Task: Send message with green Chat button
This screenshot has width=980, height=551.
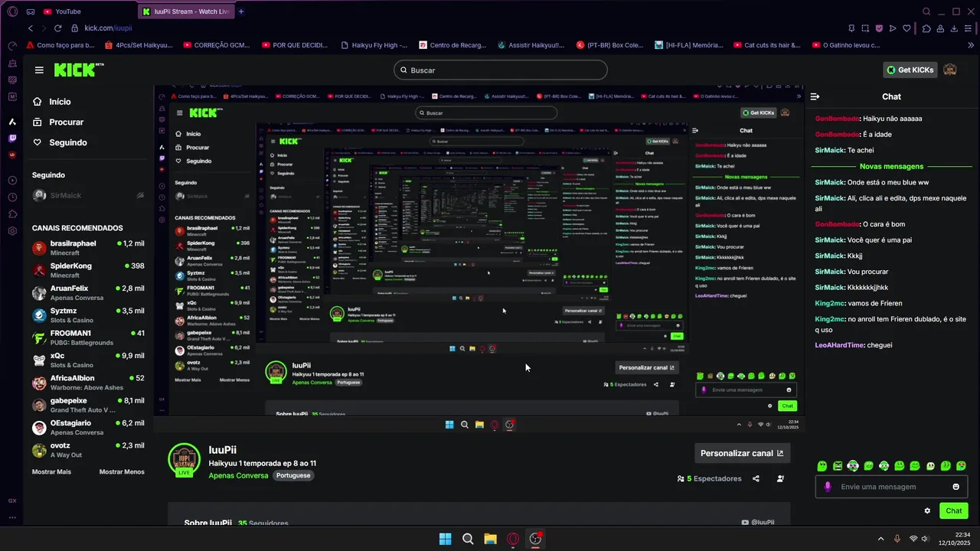Action: click(953, 510)
